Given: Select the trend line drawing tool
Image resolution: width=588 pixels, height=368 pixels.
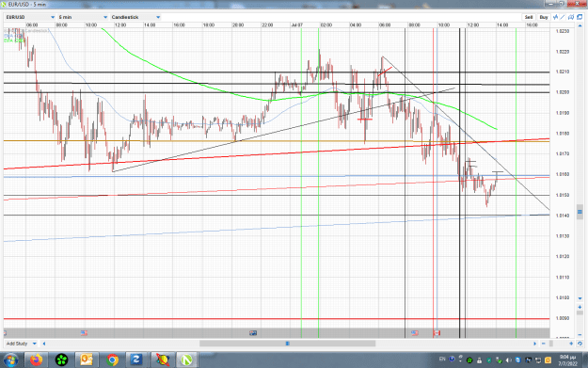Looking at the screenshot, I should 563,17.
